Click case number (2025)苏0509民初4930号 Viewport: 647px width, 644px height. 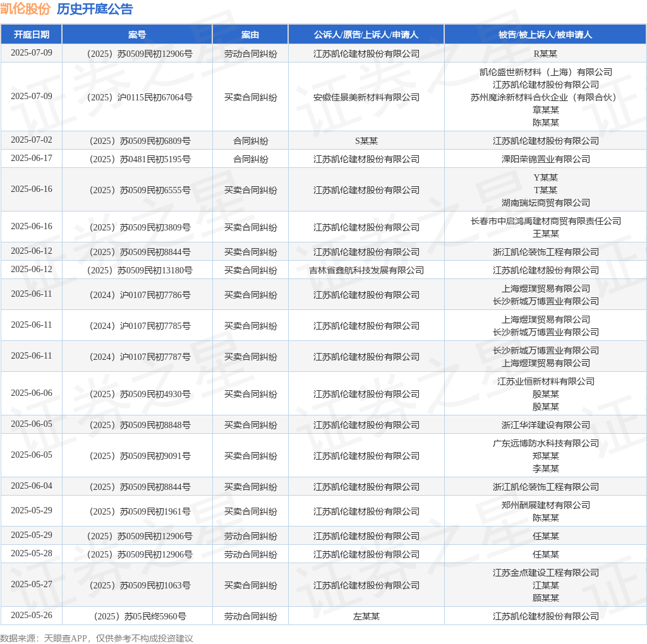(x=140, y=394)
